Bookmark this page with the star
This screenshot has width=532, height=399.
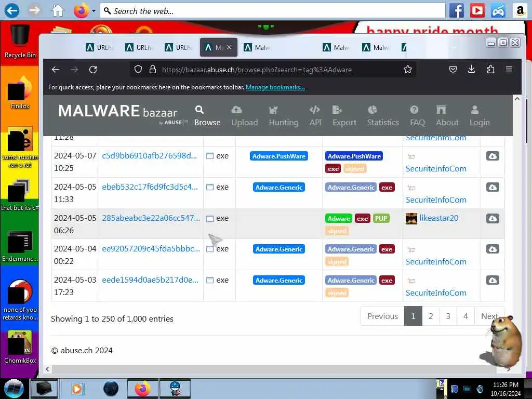coord(407,70)
